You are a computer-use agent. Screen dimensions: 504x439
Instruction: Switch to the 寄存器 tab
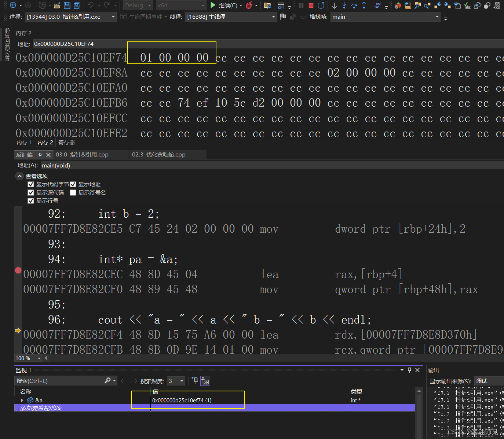coord(66,143)
